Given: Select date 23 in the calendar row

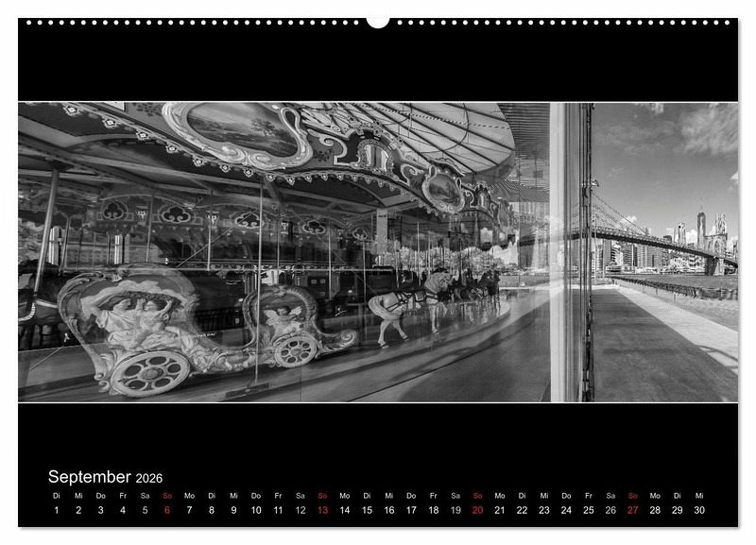Looking at the screenshot, I should point(544,510).
